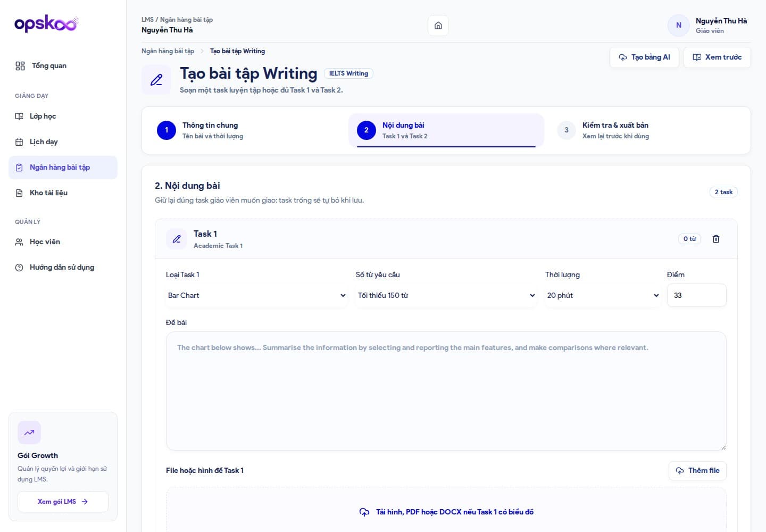The height and width of the screenshot is (532, 766).
Task: Click the 2. Nội dung bài section heading
Action: (187, 186)
